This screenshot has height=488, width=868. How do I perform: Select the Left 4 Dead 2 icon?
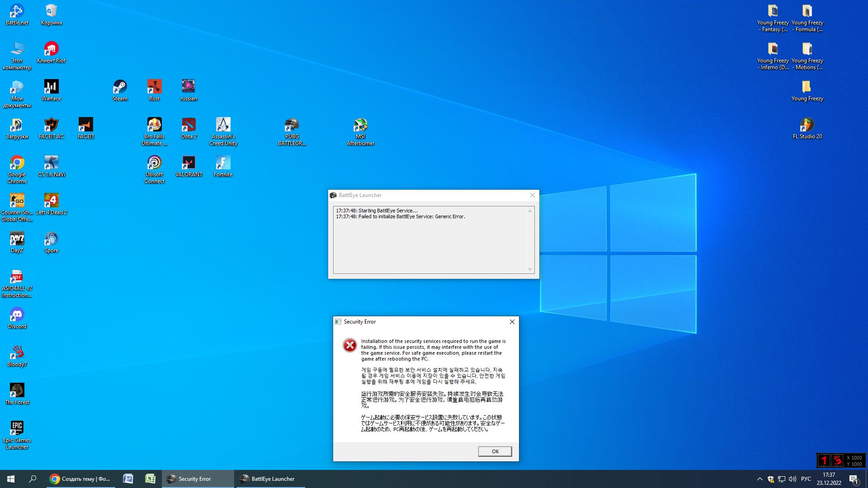pyautogui.click(x=52, y=204)
